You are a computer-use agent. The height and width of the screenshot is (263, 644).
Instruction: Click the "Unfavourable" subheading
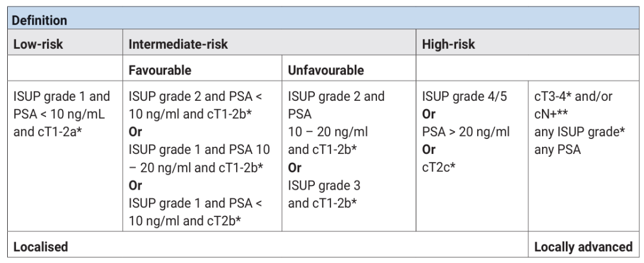pyautogui.click(x=326, y=70)
